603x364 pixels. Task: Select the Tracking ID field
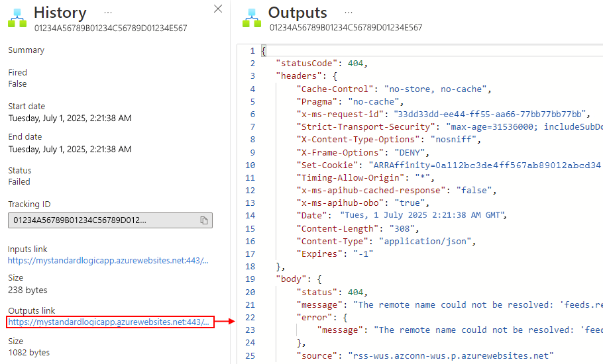coord(111,220)
